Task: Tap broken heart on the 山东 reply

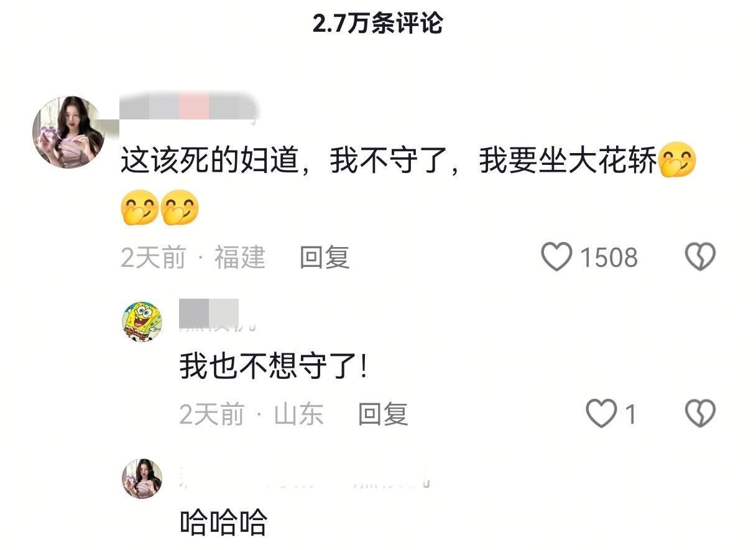Action: [x=700, y=414]
